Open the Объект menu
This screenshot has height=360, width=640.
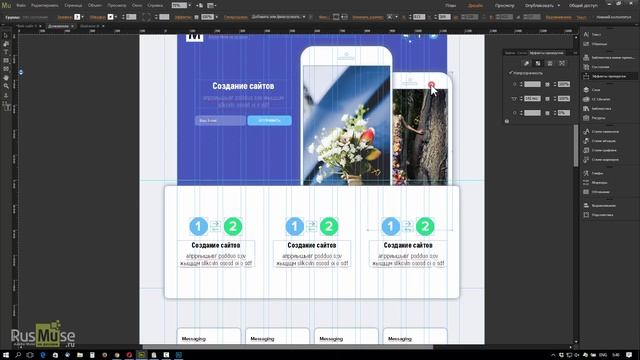(x=95, y=6)
